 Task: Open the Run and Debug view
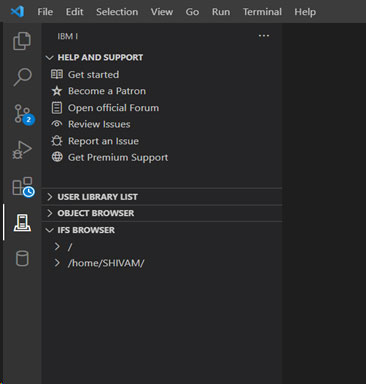[x=22, y=150]
